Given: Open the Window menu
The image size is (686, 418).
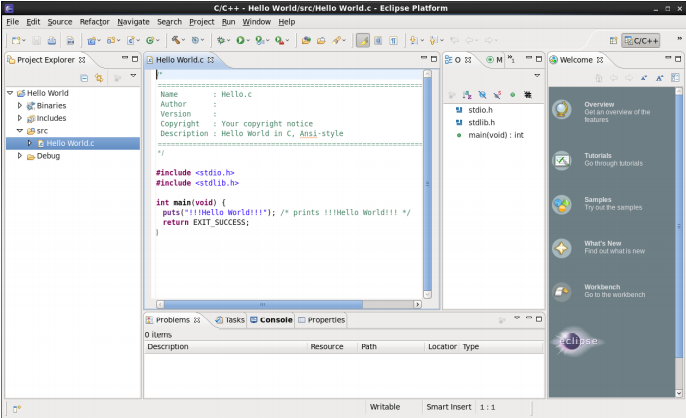Looking at the screenshot, I should point(256,22).
